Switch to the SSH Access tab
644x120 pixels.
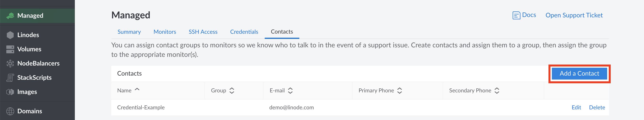(x=203, y=32)
